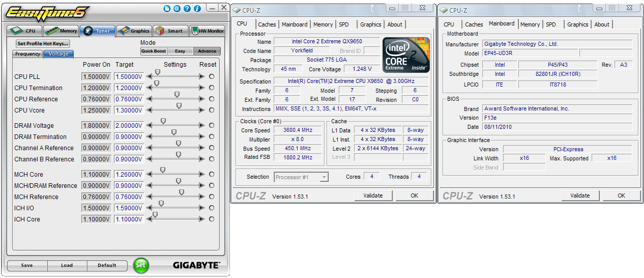Select the Tuner tab in EasyTune6
The height and width of the screenshot is (278, 644).
point(97,31)
